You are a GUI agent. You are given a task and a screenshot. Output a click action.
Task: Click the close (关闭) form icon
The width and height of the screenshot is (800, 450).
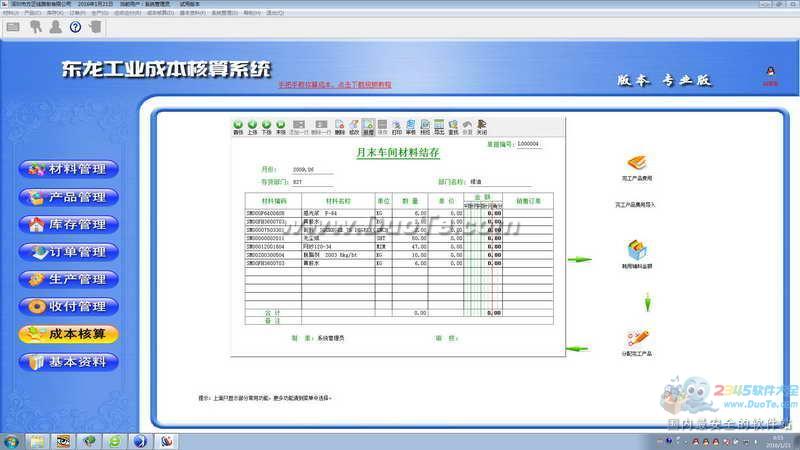(482, 127)
